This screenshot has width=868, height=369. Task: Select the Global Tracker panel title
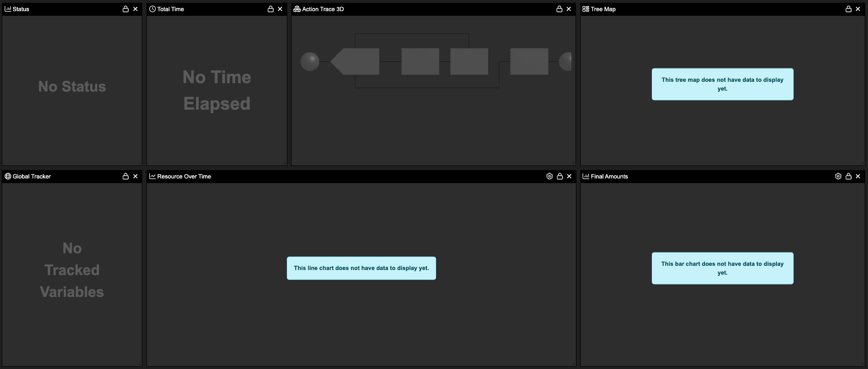click(x=32, y=176)
